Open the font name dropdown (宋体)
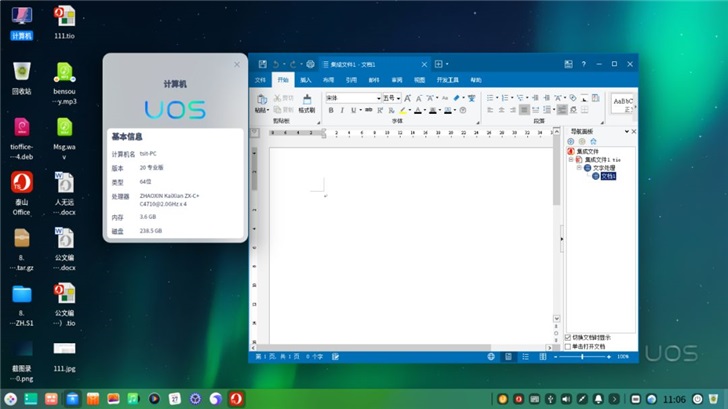The height and width of the screenshot is (409, 728). point(379,98)
